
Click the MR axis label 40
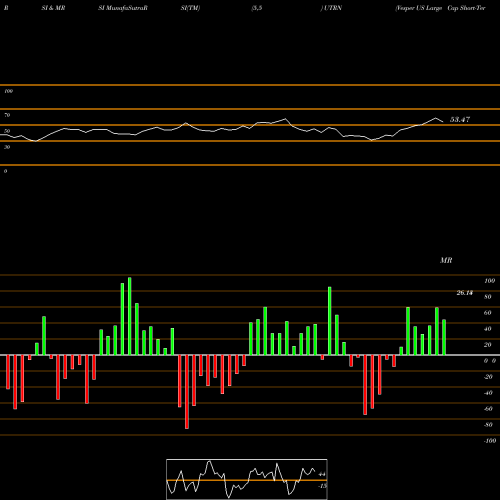(x=488, y=329)
